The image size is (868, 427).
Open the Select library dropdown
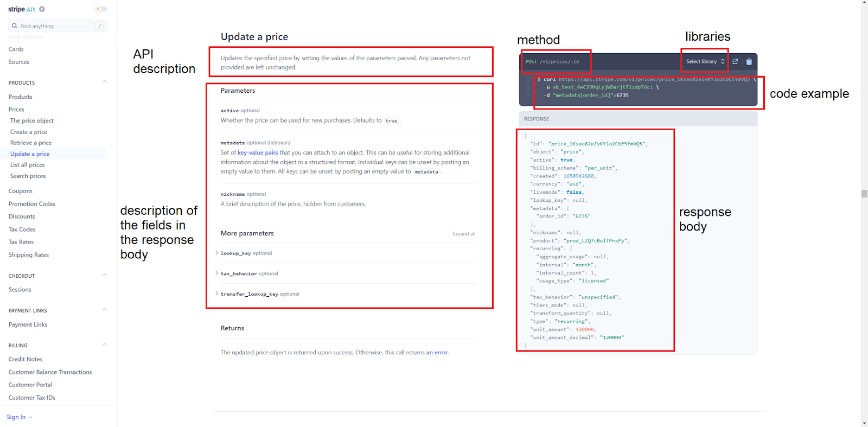tap(705, 61)
